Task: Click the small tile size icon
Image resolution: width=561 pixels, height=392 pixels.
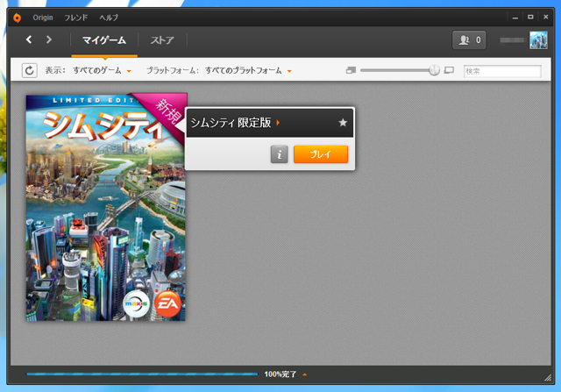Action: pos(351,70)
